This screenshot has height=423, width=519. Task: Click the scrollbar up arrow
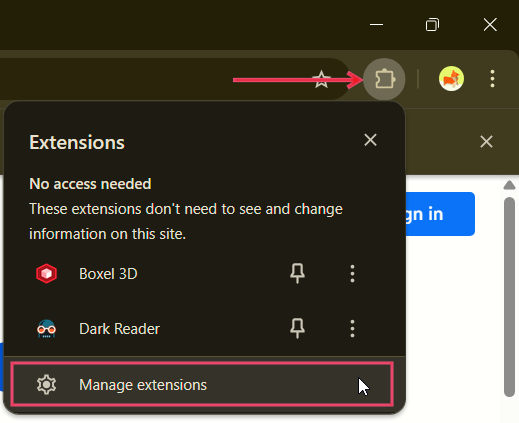click(509, 185)
